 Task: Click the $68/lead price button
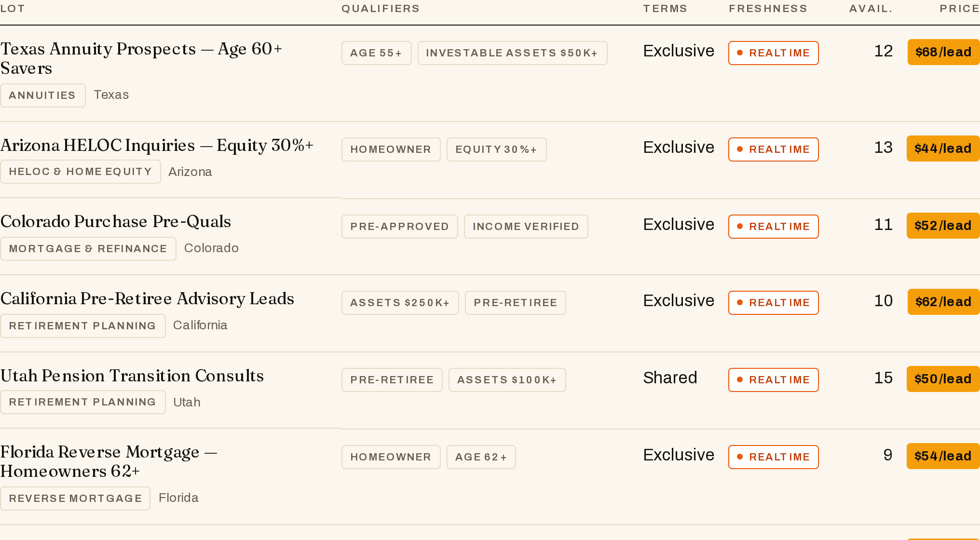coord(943,52)
